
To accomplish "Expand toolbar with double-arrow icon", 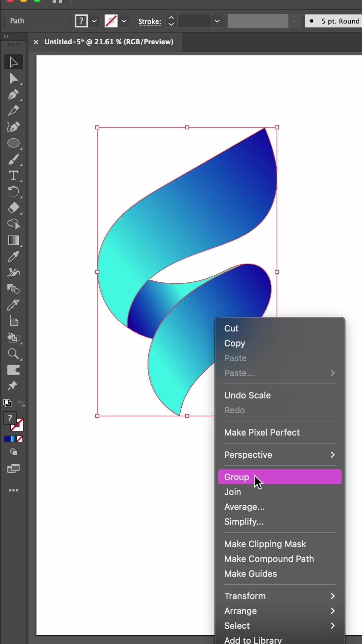I will [x=6, y=36].
